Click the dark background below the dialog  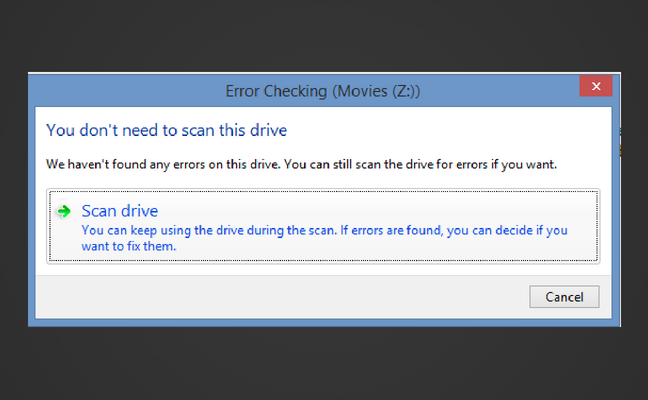(324, 364)
